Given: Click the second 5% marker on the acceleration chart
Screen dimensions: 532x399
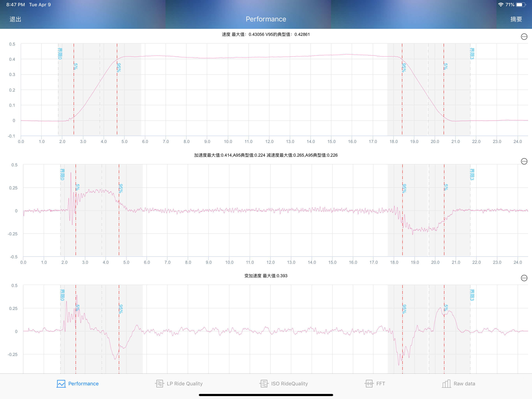Looking at the screenshot, I should [x=446, y=187].
